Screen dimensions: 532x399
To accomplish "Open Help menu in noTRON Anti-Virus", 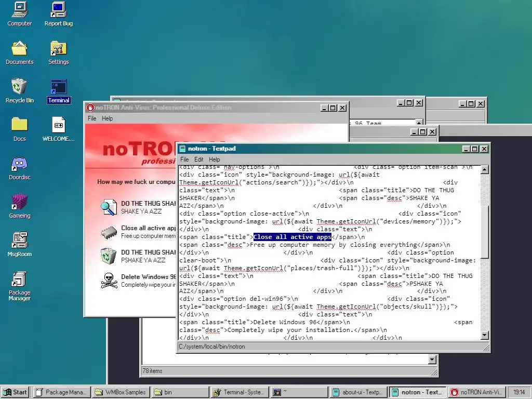I will [x=107, y=118].
